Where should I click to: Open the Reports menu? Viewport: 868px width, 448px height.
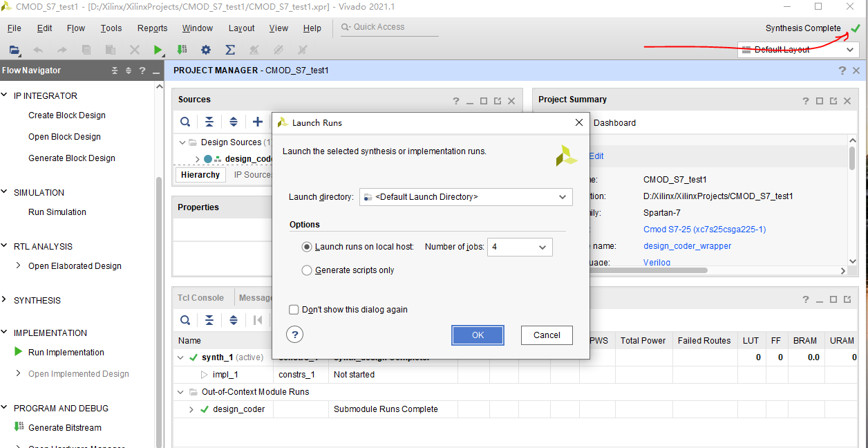point(153,28)
